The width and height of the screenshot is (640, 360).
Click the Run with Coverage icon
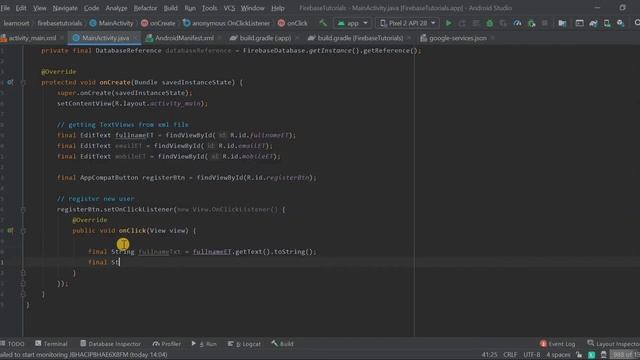click(503, 23)
